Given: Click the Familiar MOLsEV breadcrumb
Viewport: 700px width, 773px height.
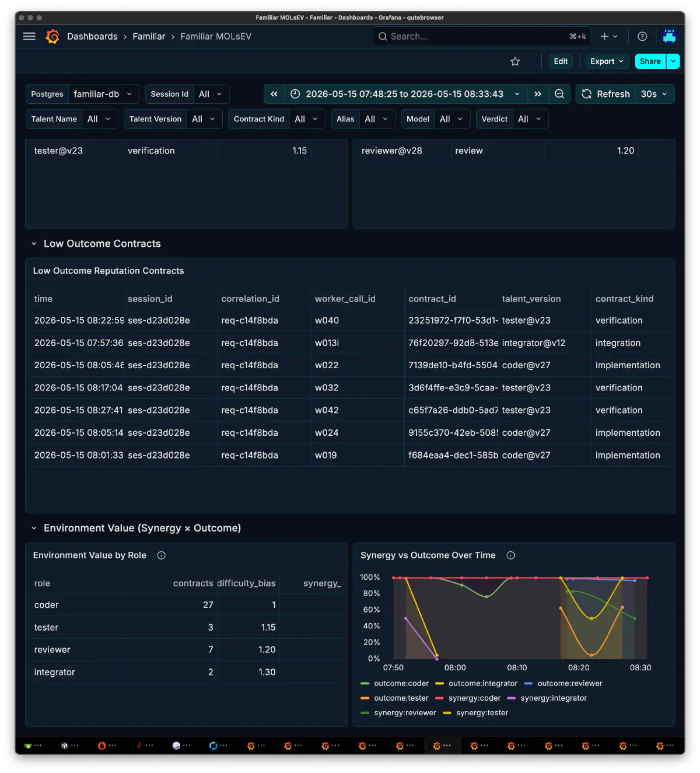Looking at the screenshot, I should (216, 36).
